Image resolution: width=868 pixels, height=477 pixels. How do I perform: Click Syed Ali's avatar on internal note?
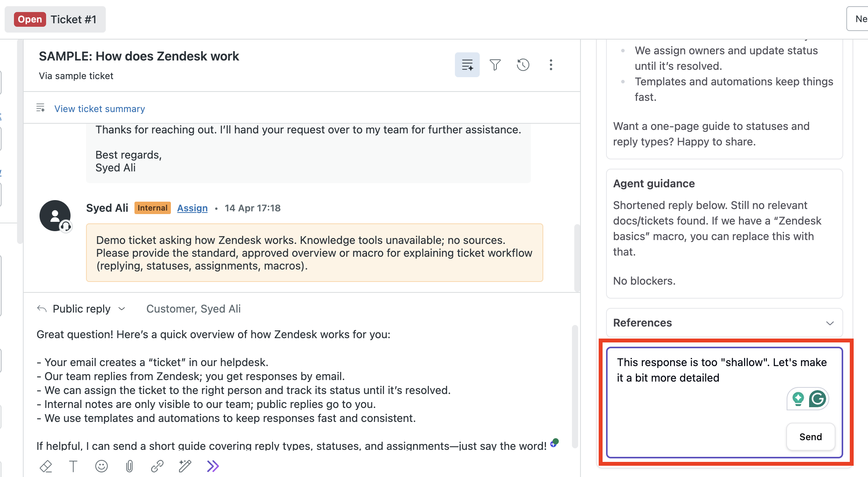click(x=55, y=216)
